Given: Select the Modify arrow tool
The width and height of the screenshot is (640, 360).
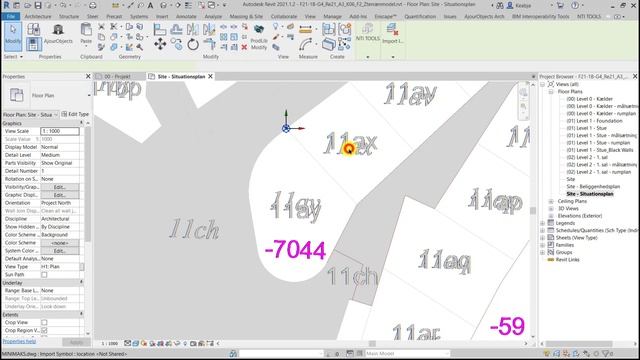Looking at the screenshot, I should tap(13, 36).
